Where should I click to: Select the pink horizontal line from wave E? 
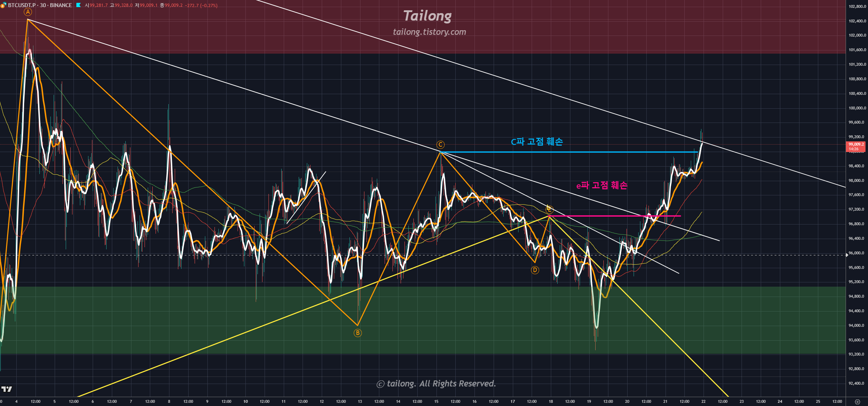pyautogui.click(x=615, y=216)
